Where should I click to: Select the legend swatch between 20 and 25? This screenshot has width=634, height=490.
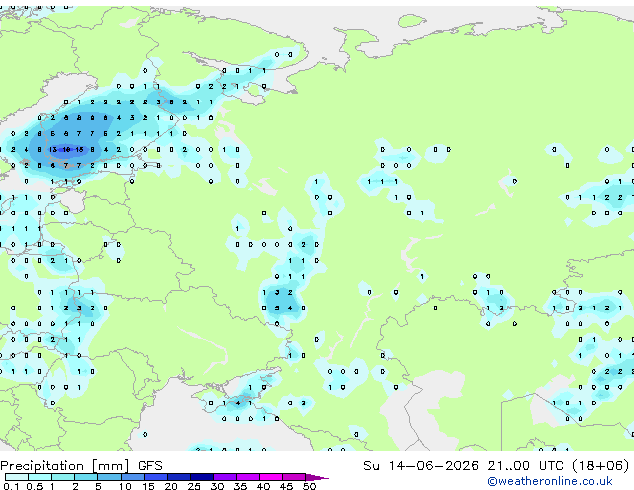(x=179, y=477)
